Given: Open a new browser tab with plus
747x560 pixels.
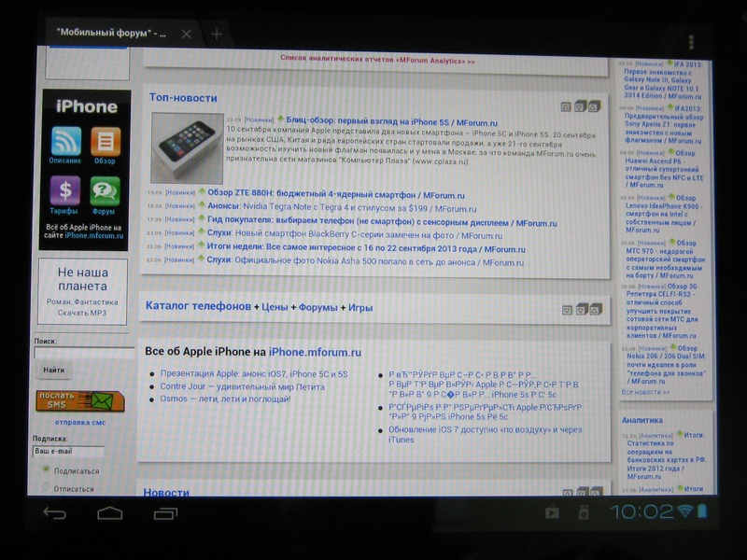Looking at the screenshot, I should [x=217, y=35].
